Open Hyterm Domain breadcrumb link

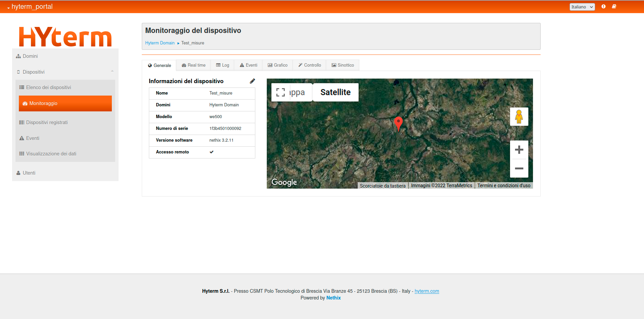[160, 43]
